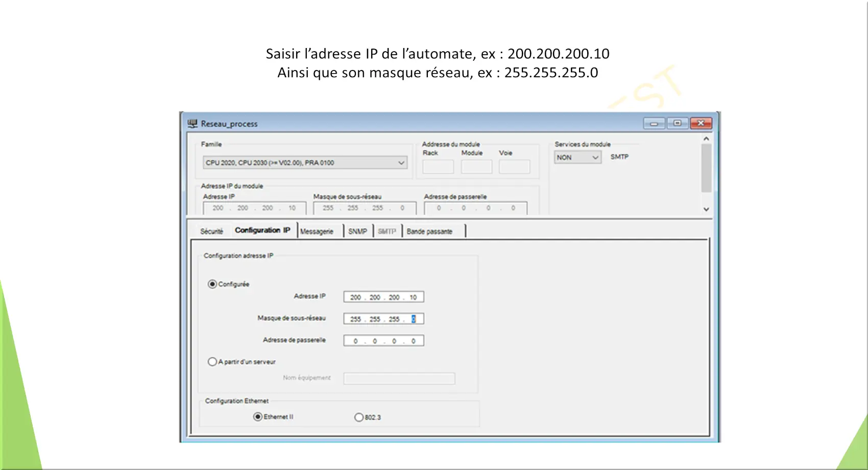
Task: Click the Configuration Ethernet group label
Action: tap(237, 401)
